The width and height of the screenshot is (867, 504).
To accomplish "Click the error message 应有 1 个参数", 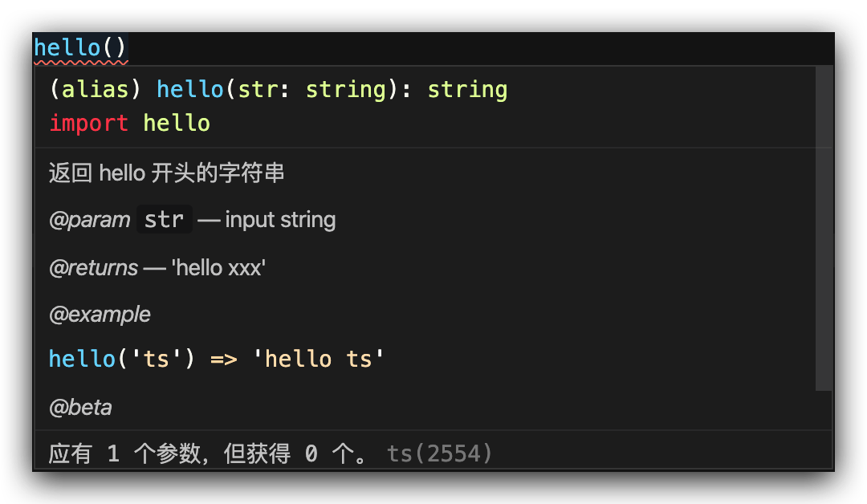I will point(209,454).
